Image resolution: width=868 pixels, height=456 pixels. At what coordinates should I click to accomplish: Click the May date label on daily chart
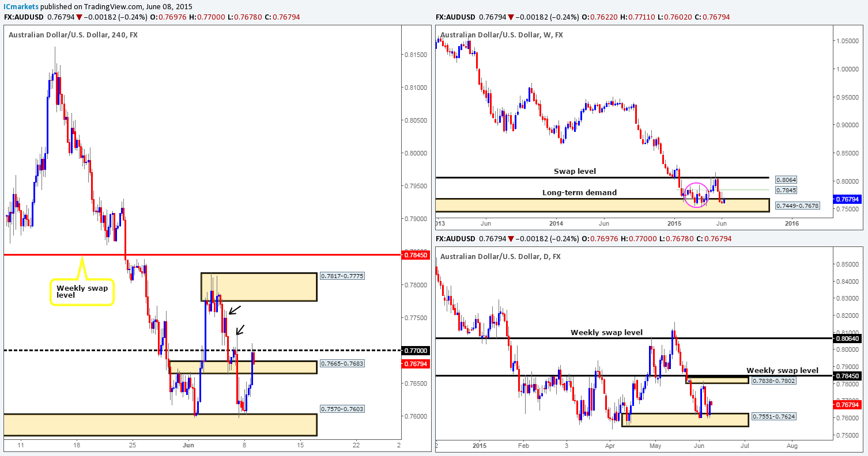(x=656, y=446)
